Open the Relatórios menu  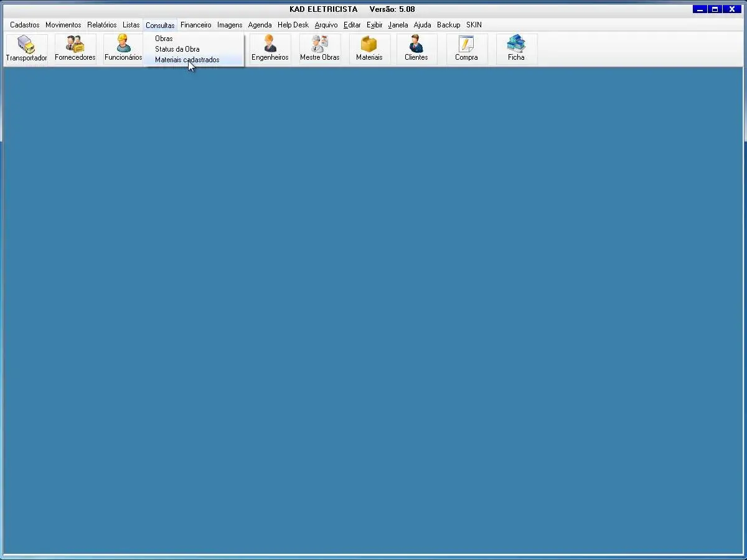coord(101,25)
